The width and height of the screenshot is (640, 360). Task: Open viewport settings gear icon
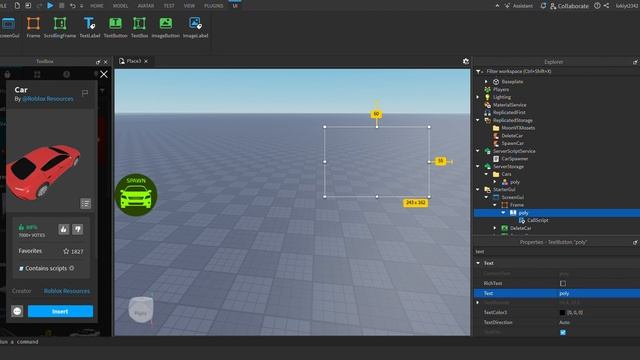click(466, 61)
